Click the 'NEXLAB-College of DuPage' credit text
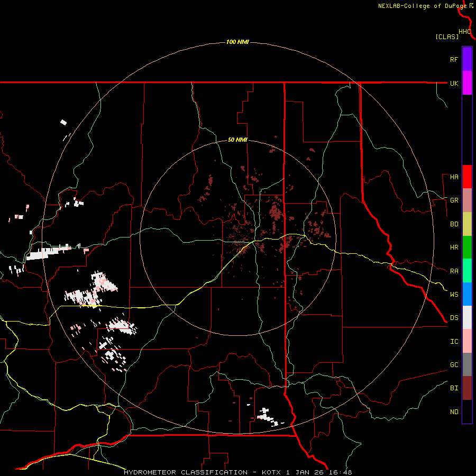Viewport: 476px width, 476px height. [x=422, y=6]
